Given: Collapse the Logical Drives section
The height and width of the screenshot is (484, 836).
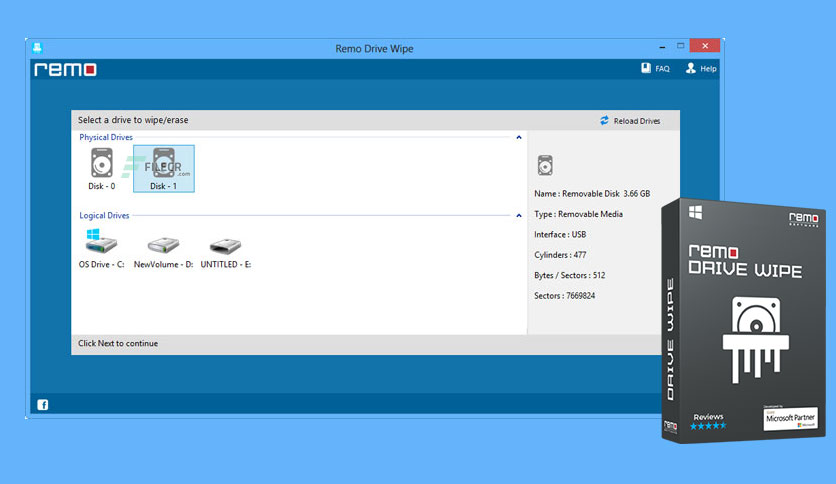Looking at the screenshot, I should 519,216.
